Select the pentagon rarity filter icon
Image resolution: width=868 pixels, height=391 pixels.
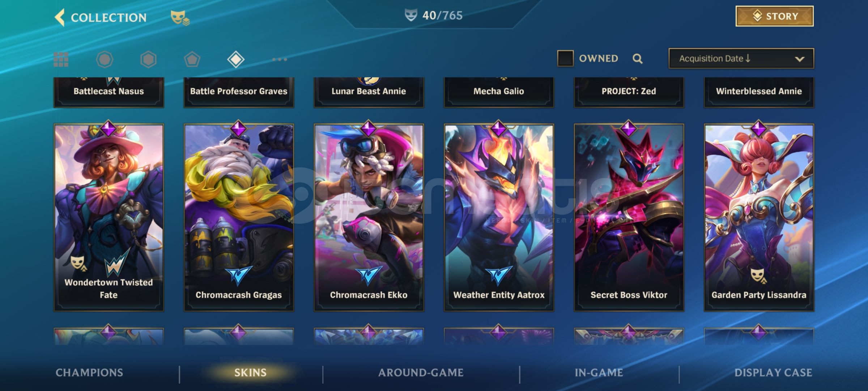click(x=192, y=59)
